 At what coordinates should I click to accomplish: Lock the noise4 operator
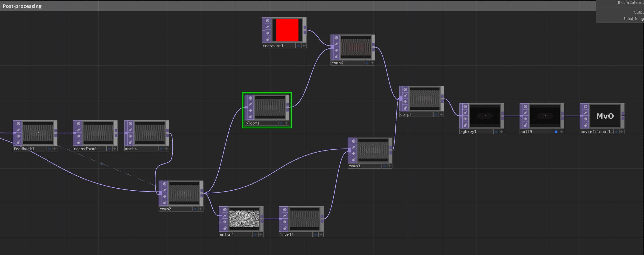tap(225, 228)
